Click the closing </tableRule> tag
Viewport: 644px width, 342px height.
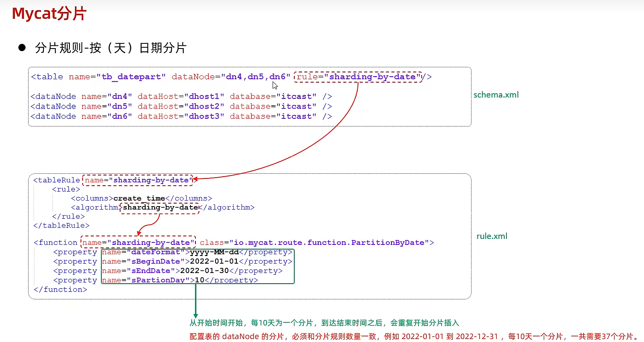pos(61,226)
